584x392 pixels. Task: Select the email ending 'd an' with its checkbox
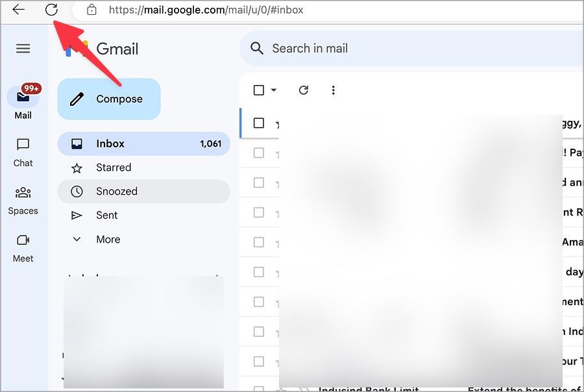tap(259, 182)
